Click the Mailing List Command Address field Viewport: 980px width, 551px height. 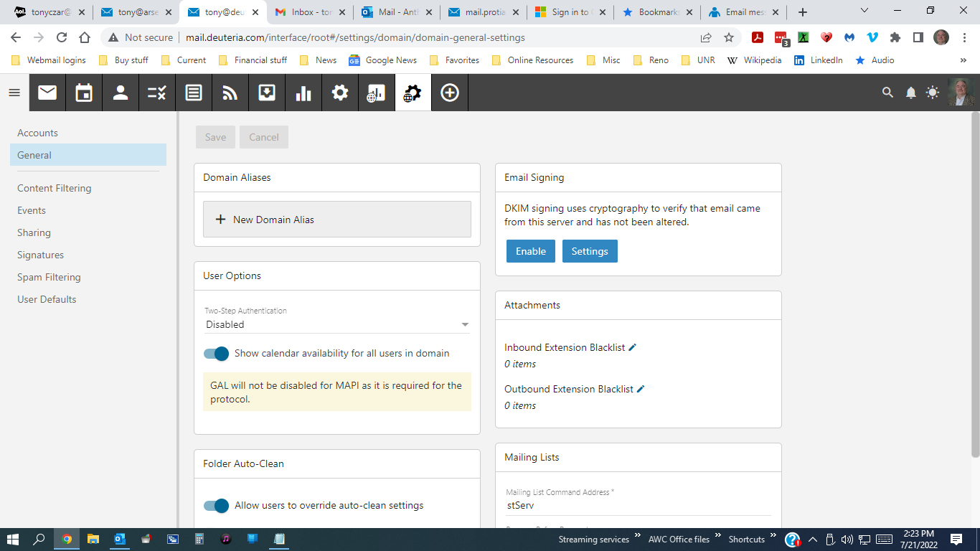[x=638, y=505]
